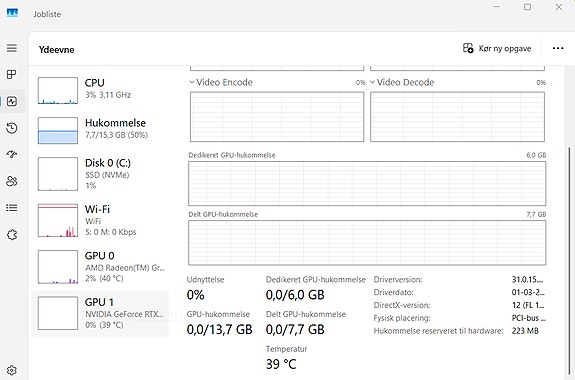
Task: Click the Jobliste window title
Action: pos(47,14)
